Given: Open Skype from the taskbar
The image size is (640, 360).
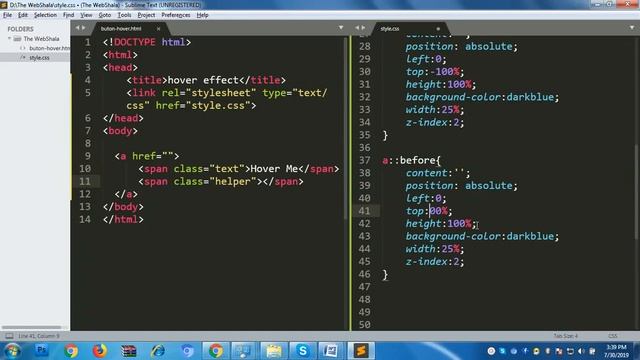Looking at the screenshot, I should point(302,351).
